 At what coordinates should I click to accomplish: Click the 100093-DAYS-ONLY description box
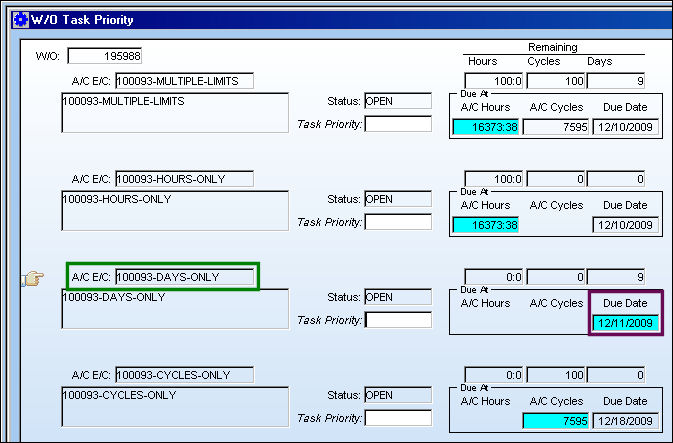click(x=175, y=309)
